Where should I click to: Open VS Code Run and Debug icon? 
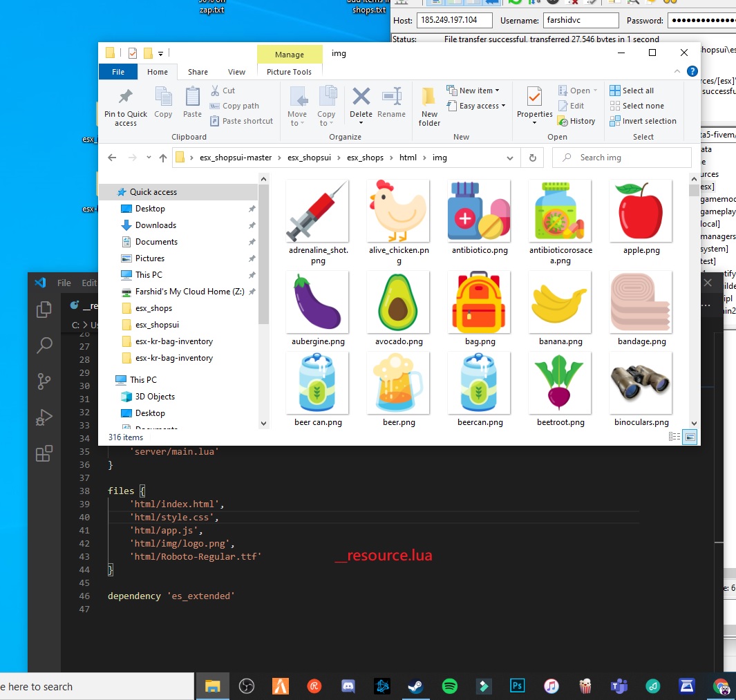click(x=44, y=417)
